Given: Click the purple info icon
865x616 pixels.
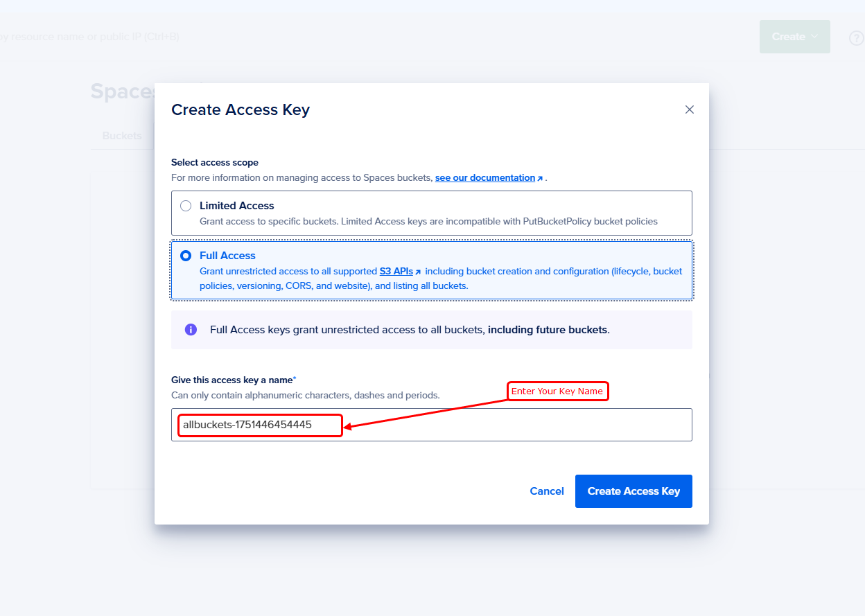Looking at the screenshot, I should pos(191,330).
